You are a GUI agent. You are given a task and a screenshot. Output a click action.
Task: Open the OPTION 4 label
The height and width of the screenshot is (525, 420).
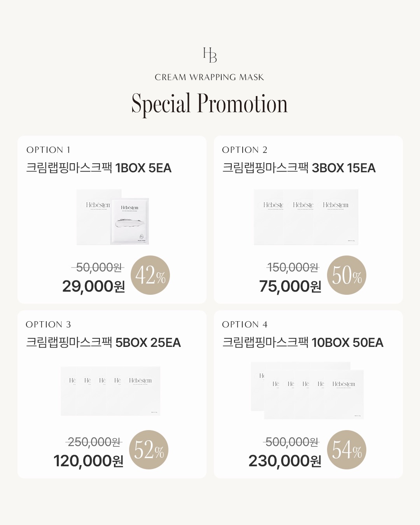245,324
